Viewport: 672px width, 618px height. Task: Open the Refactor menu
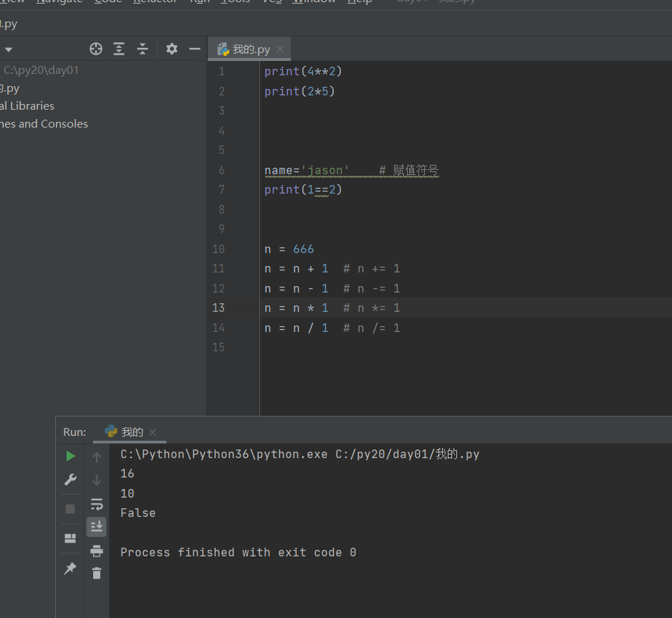click(x=155, y=1)
